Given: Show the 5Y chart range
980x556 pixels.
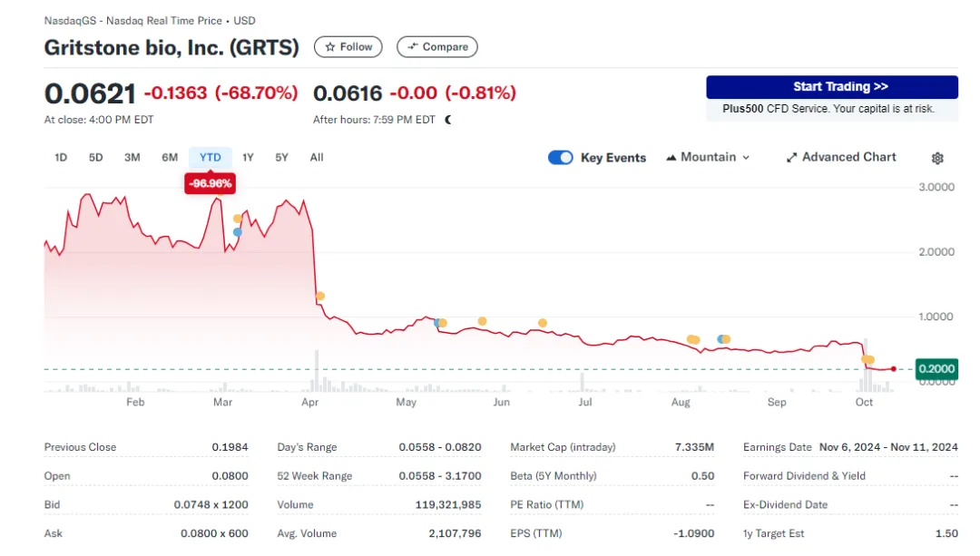Looking at the screenshot, I should tap(282, 158).
